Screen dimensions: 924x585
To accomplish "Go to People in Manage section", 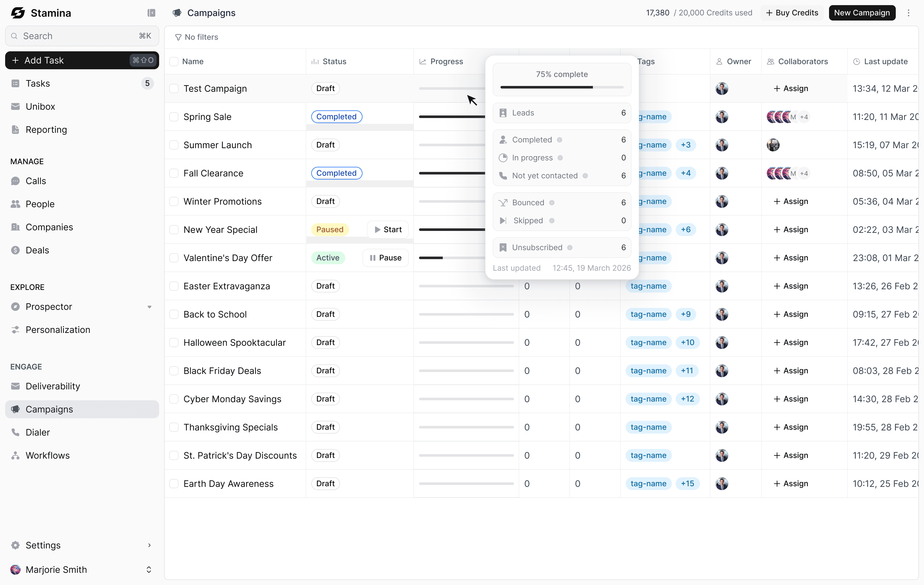I will [x=40, y=204].
